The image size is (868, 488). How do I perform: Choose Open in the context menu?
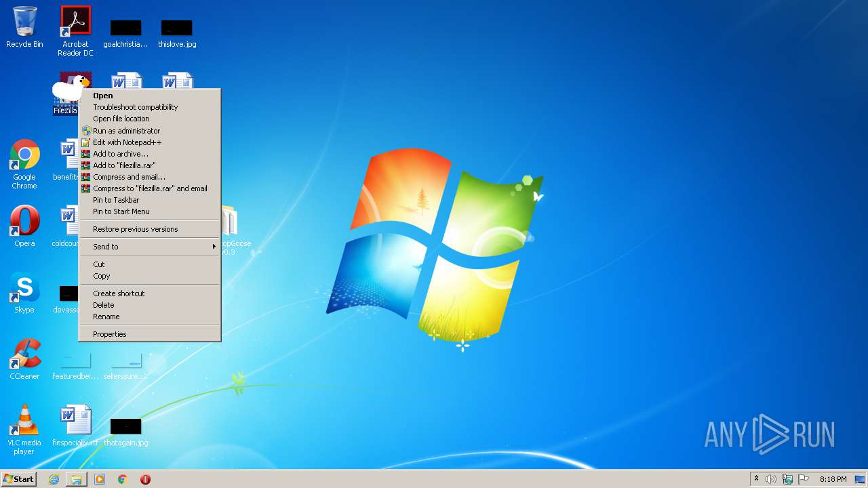click(150, 96)
